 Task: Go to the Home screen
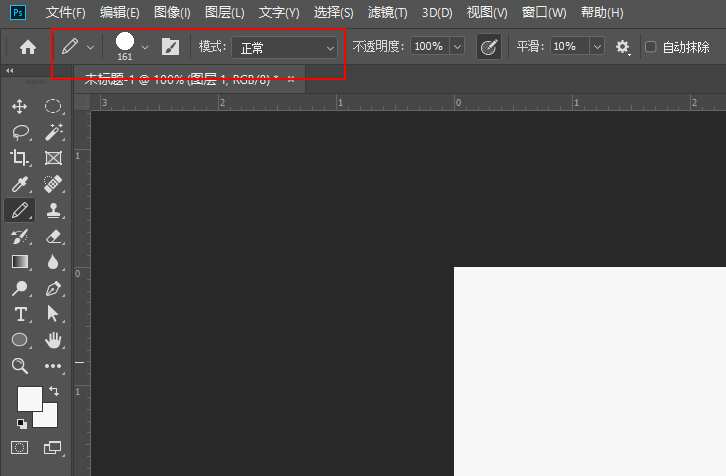tap(28, 47)
